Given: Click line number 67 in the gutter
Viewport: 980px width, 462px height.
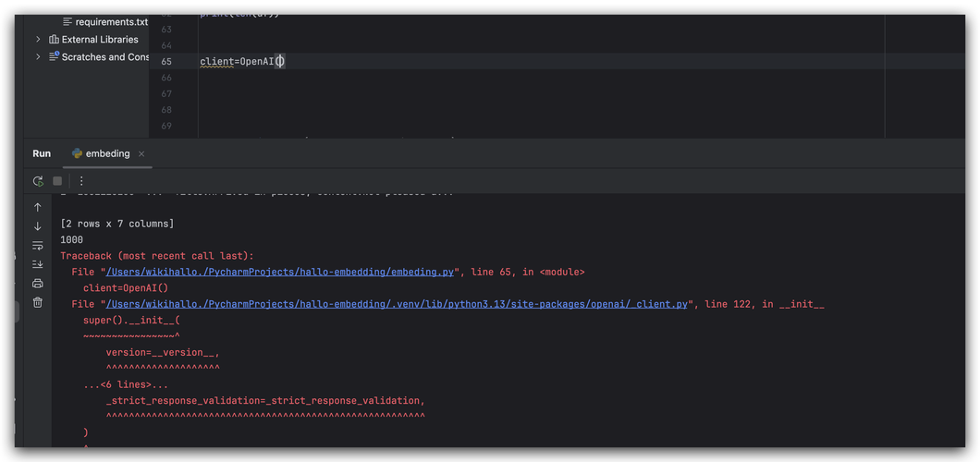Looking at the screenshot, I should point(166,93).
